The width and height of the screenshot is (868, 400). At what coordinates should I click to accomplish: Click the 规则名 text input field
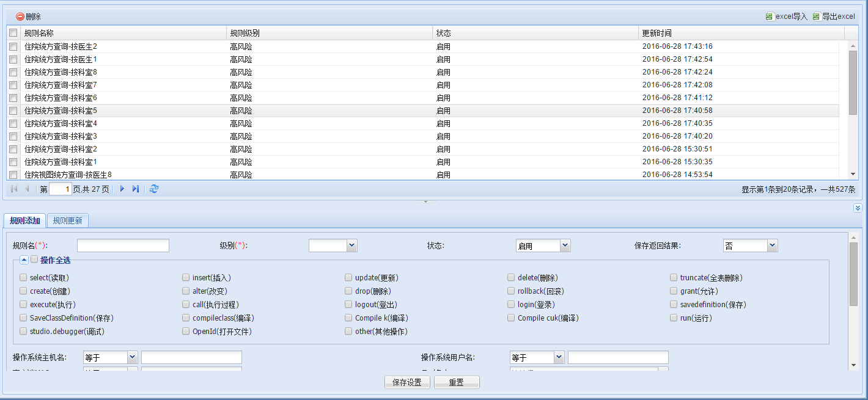(x=123, y=245)
